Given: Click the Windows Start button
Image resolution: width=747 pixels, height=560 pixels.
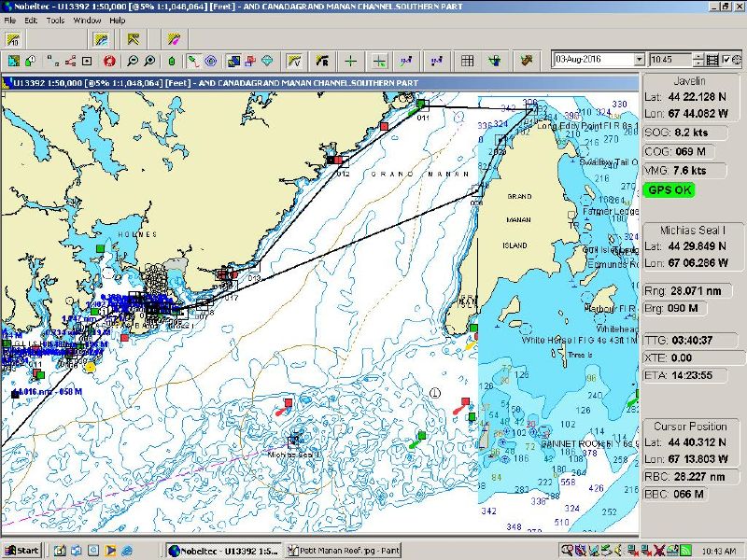Looking at the screenshot, I should [x=21, y=550].
